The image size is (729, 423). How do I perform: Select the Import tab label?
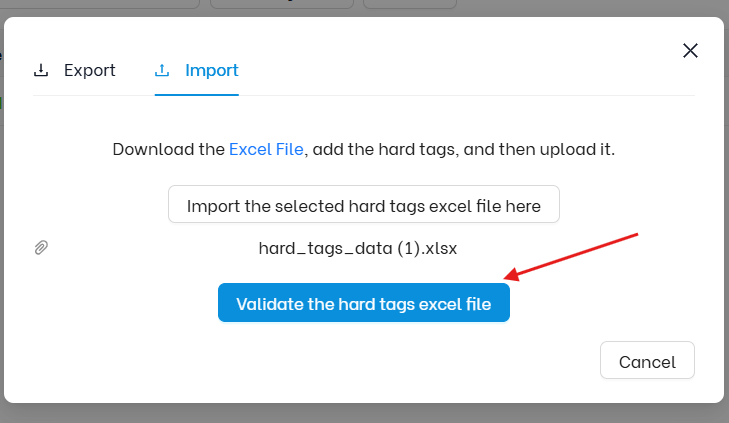212,70
